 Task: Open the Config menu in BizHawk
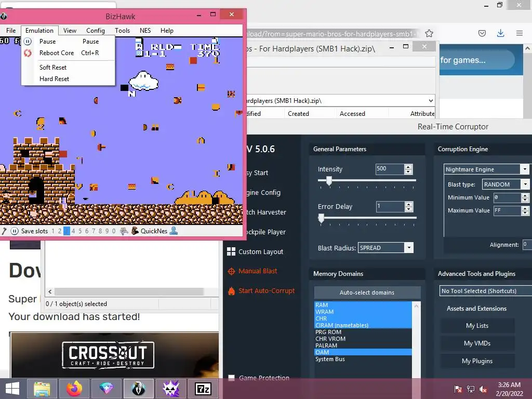96,31
